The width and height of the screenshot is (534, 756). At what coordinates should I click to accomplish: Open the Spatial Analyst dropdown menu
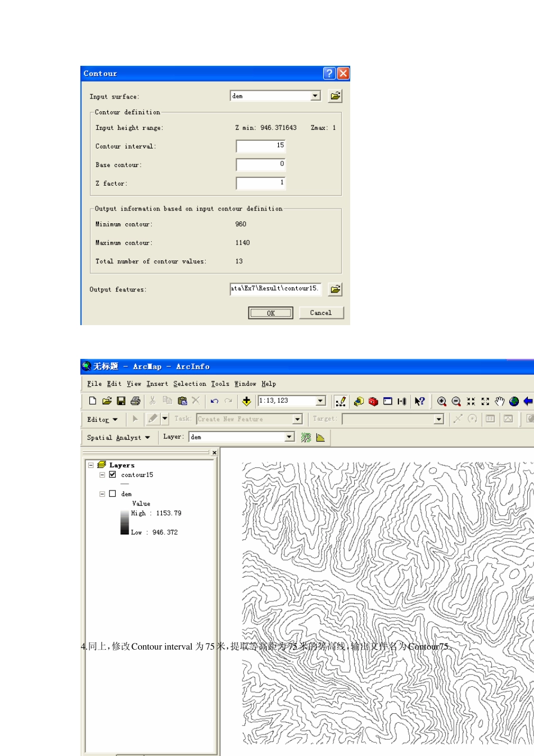tap(119, 438)
